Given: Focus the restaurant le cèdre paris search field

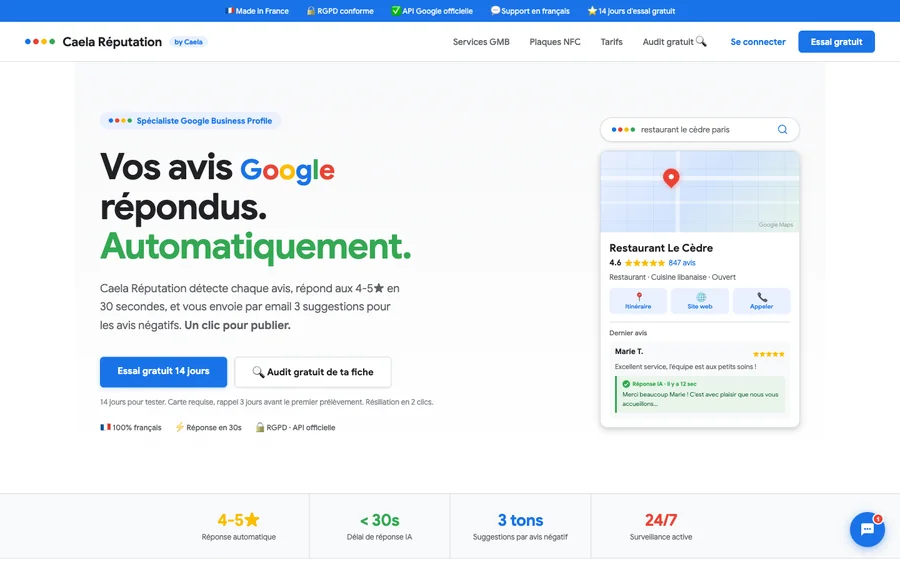Looking at the screenshot, I should [x=700, y=130].
